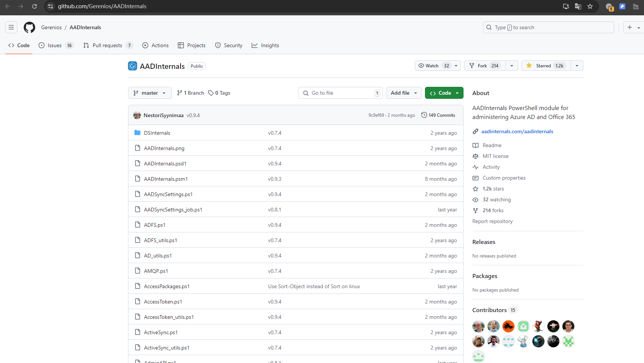Image resolution: width=644 pixels, height=363 pixels.
Task: Open the Insights tab
Action: pyautogui.click(x=265, y=45)
